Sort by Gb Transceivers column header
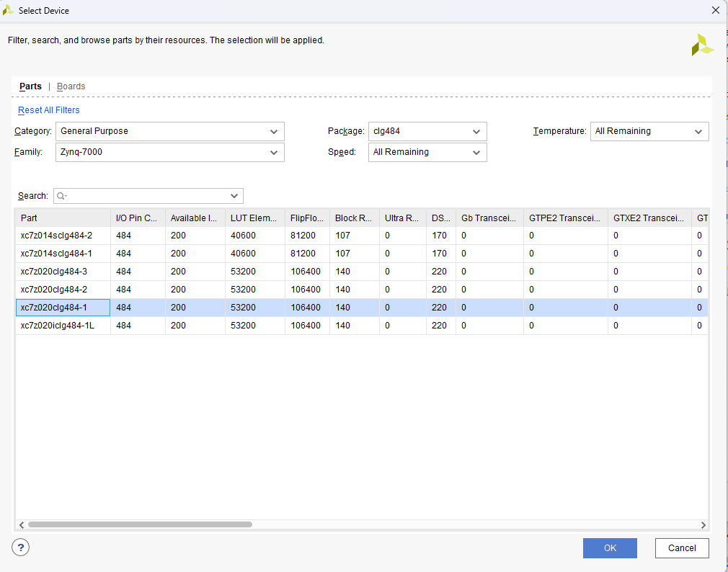Viewport: 728px width, 572px height. tap(490, 218)
